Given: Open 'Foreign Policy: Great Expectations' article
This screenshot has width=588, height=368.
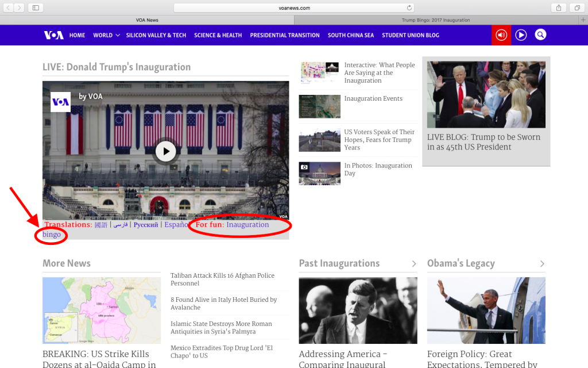Looking at the screenshot, I should tap(482, 359).
